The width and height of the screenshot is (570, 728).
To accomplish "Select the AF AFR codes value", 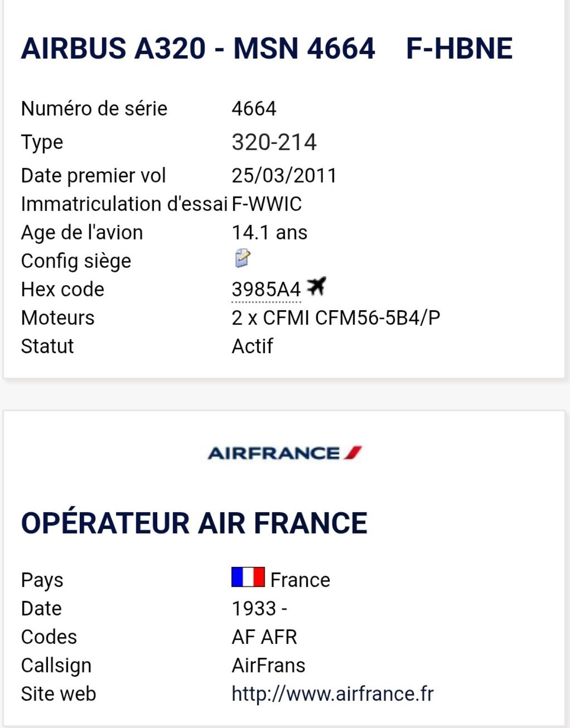I will [264, 637].
